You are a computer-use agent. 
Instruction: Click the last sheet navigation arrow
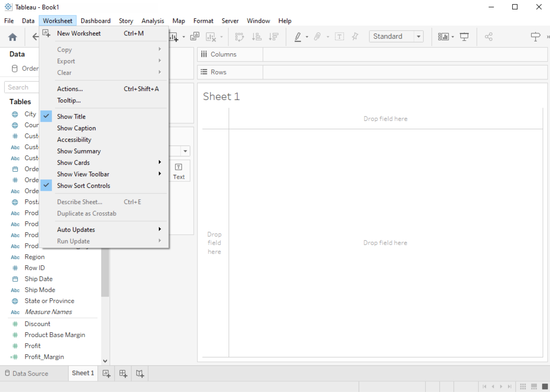tap(509, 386)
